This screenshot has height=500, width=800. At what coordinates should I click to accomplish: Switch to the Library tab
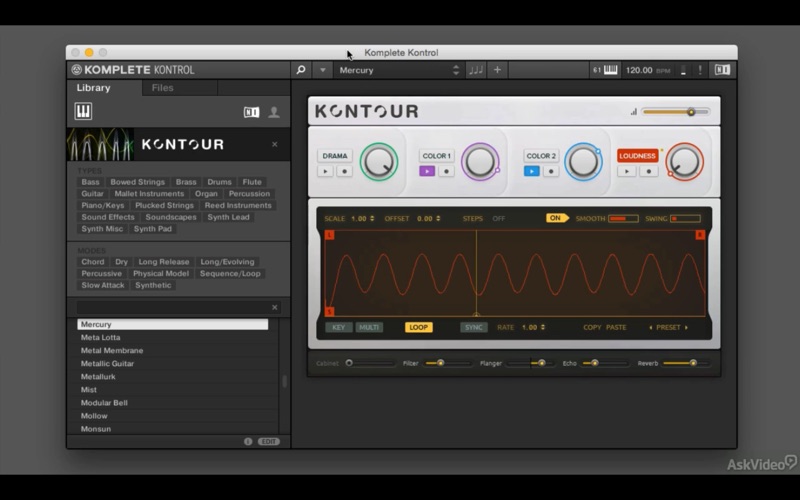pos(93,88)
